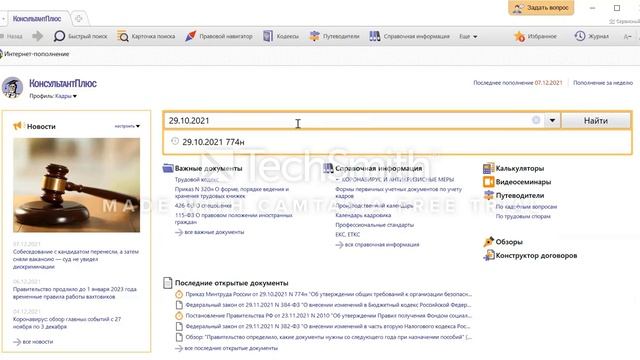Click last update date 07.12.2021
This screenshot has width=640, height=360.
(548, 82)
